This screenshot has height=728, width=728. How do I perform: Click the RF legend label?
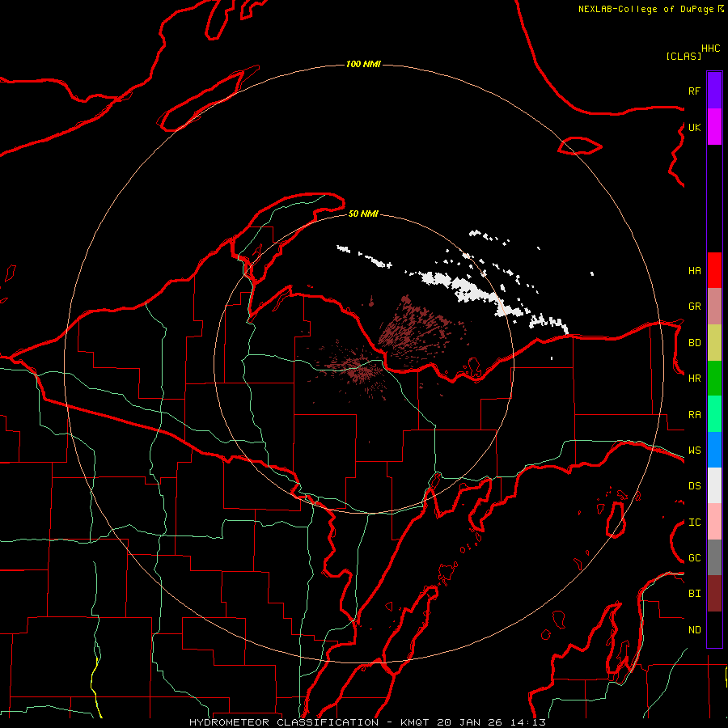694,91
